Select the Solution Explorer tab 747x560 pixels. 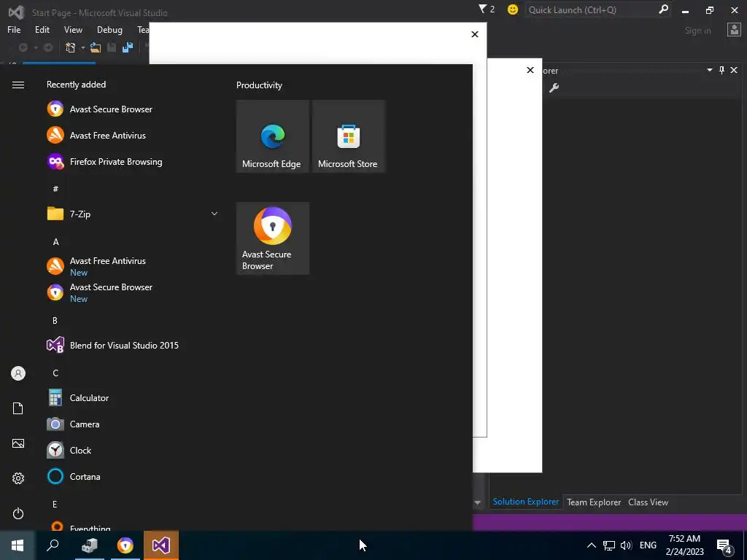[525, 502]
